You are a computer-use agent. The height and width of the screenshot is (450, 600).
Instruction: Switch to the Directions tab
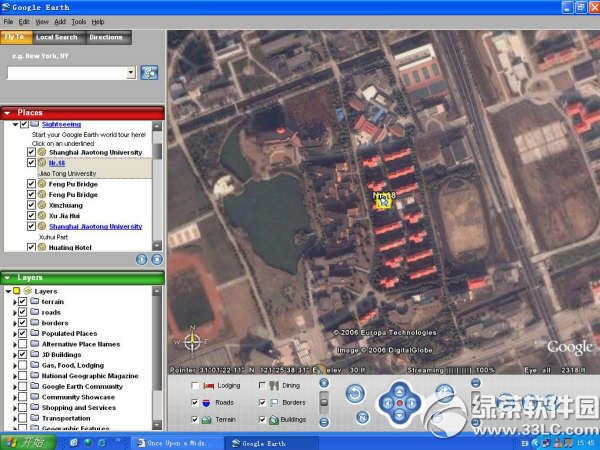106,37
